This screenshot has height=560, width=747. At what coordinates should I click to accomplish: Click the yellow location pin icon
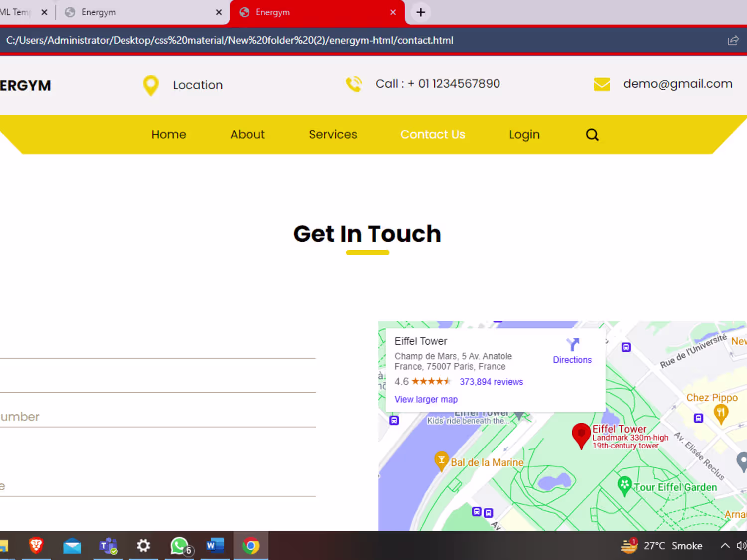pos(151,86)
